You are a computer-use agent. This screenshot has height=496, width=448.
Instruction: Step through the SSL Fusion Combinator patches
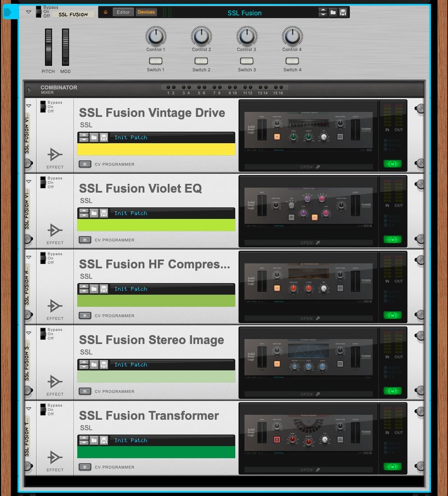(x=323, y=12)
